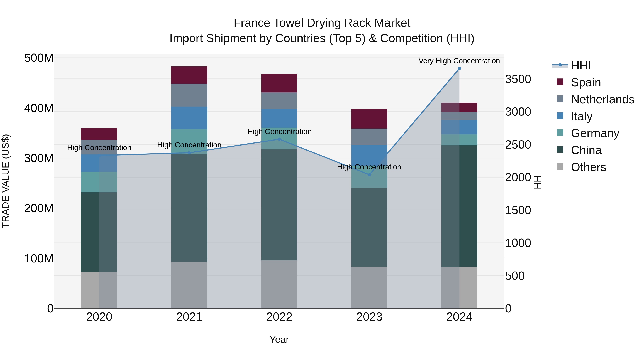Click the Germany legend color swatch
This screenshot has width=644, height=362.
pos(560,133)
